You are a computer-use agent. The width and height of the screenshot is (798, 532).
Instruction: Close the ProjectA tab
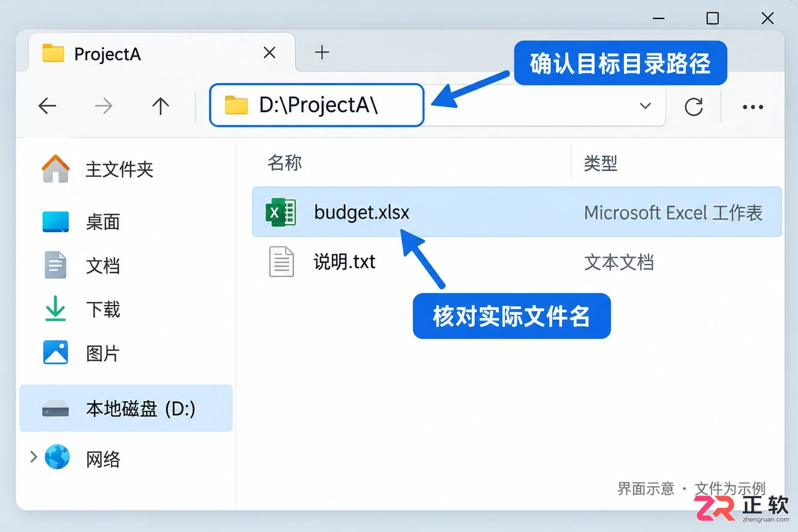[269, 53]
